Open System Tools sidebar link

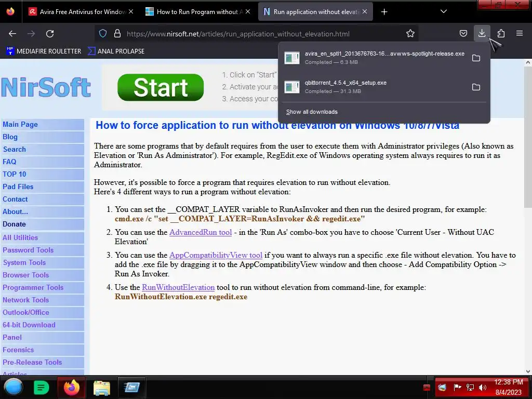pos(24,262)
